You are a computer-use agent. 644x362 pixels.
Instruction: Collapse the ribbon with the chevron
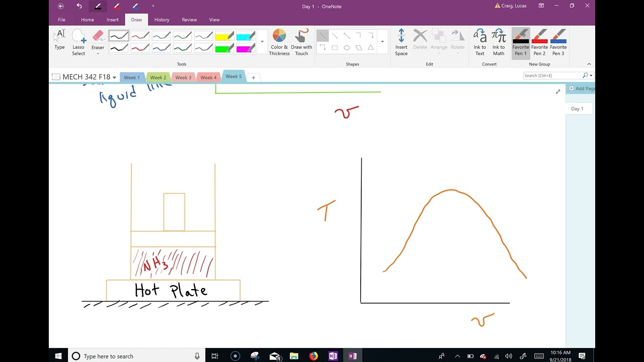click(589, 64)
